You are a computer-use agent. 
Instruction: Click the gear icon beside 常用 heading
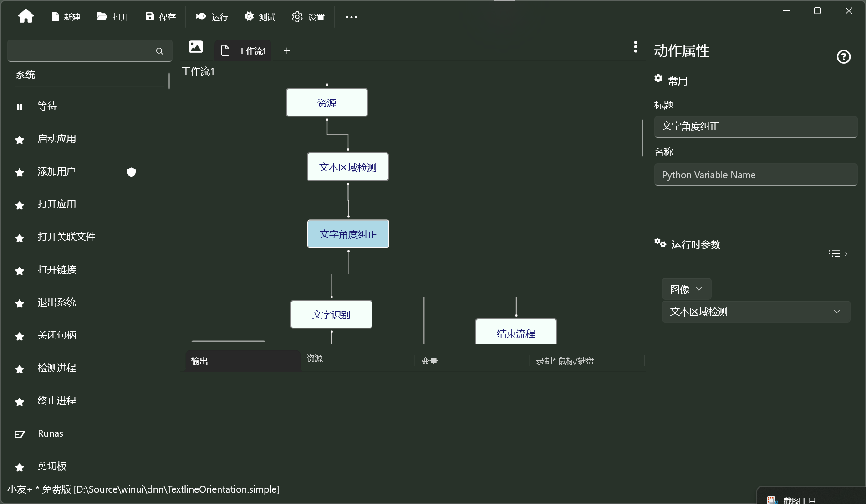point(658,78)
